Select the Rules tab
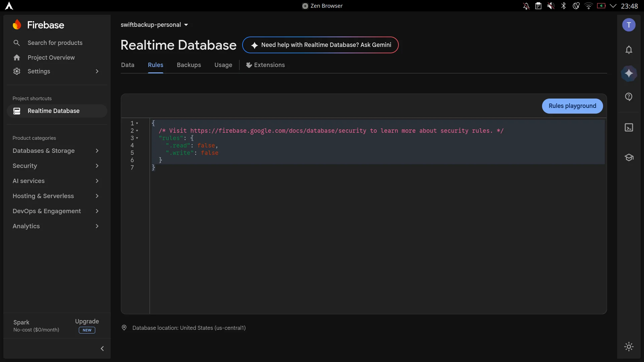644x362 pixels. pyautogui.click(x=156, y=65)
